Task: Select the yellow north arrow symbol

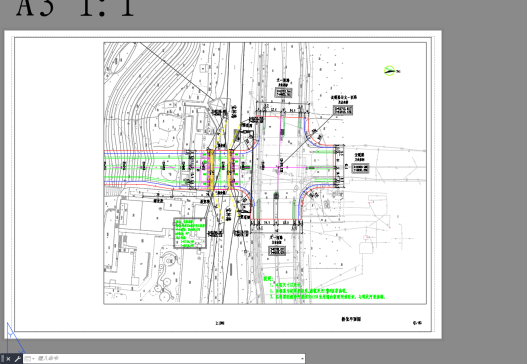Action: coord(390,71)
